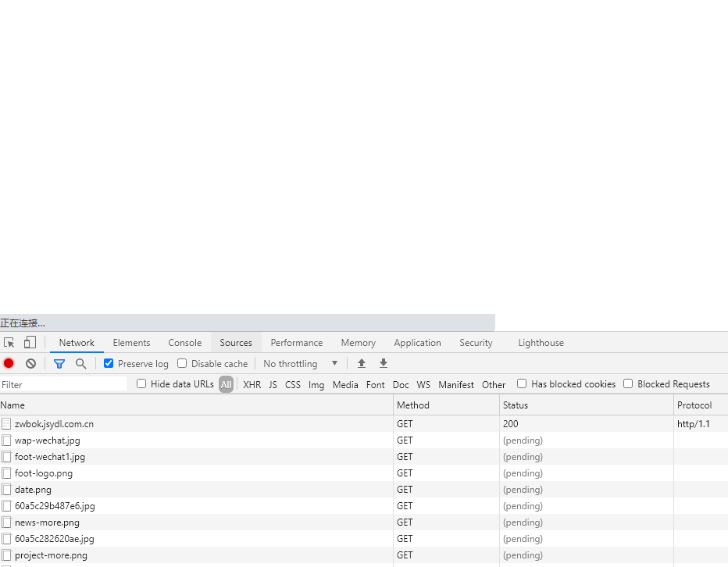The height and width of the screenshot is (567, 728).
Task: Filter requests by Img type
Action: (316, 385)
